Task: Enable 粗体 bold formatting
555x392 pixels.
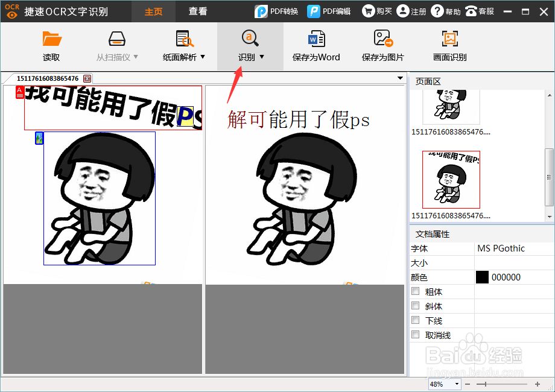Action: click(415, 291)
